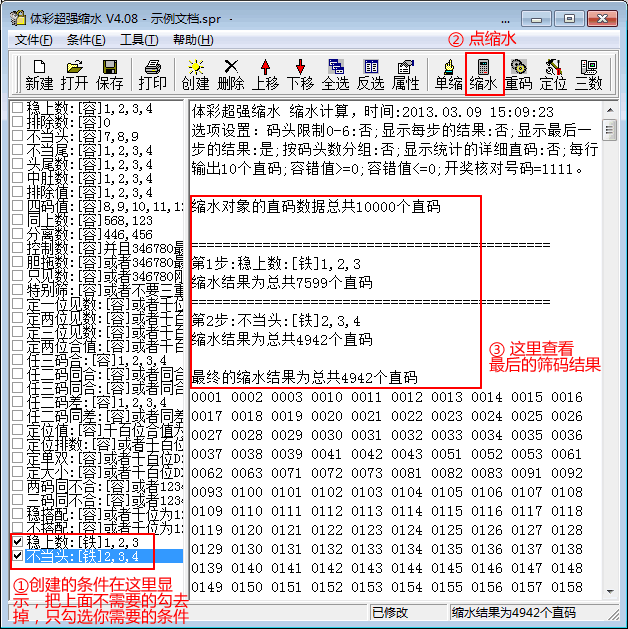Image resolution: width=628 pixels, height=629 pixels.
Task: Invert selection with 反选 icon
Action: pos(371,75)
